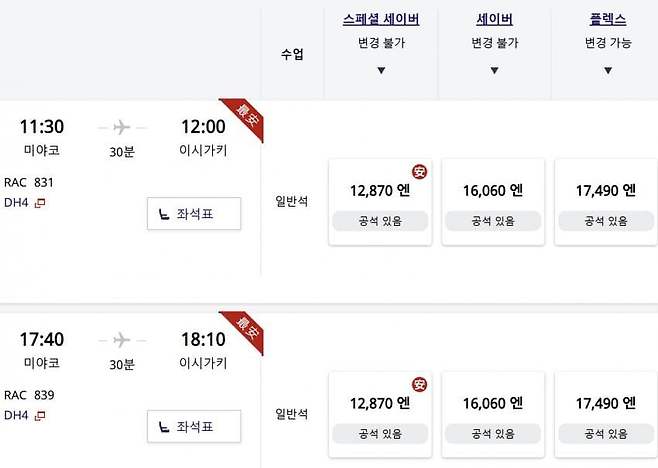This screenshot has width=658, height=468.
Task: Select 16,060 엔 세이버 fare for RAC 831
Action: click(494, 201)
